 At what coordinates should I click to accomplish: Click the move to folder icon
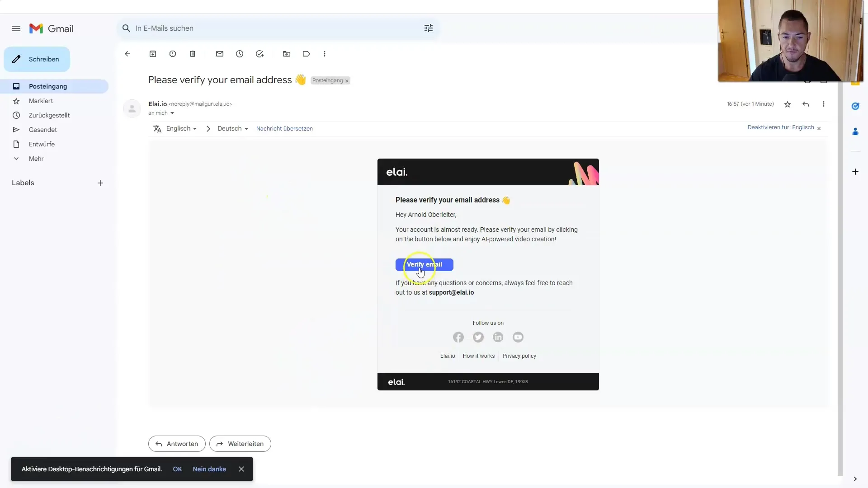point(287,54)
